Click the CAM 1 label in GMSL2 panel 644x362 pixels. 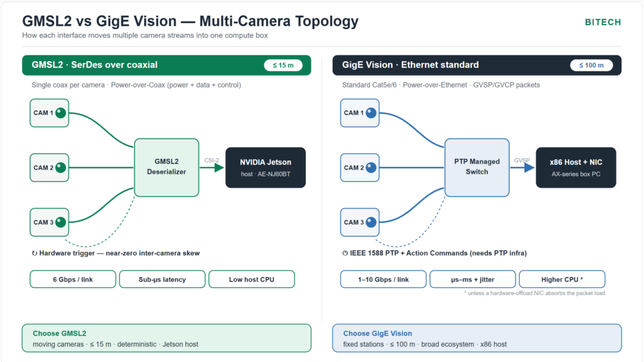pos(43,113)
